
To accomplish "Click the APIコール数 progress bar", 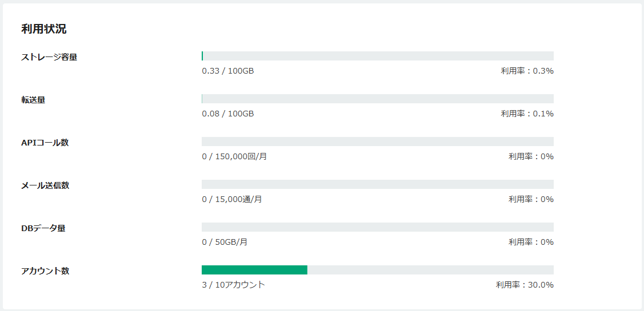I will pos(378,142).
